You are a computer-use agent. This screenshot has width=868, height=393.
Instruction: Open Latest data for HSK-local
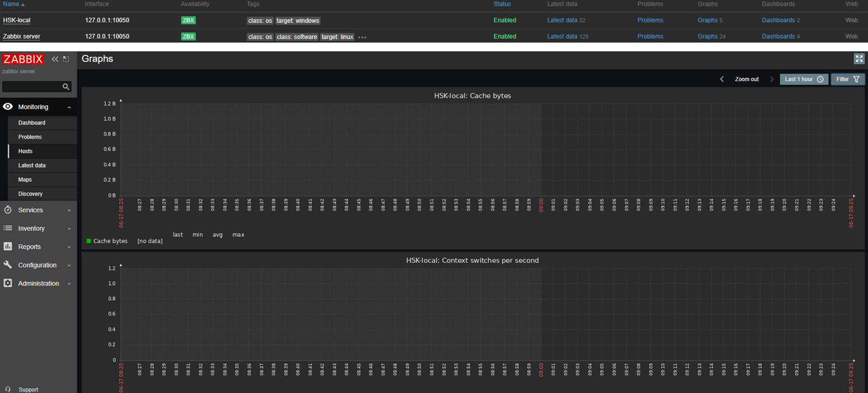coord(562,20)
